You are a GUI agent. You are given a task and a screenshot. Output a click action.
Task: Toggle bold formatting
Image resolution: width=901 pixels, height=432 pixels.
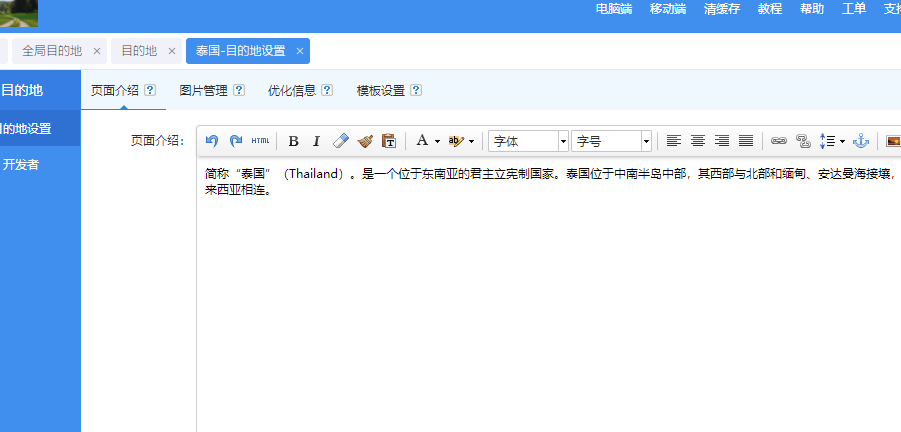tap(293, 141)
